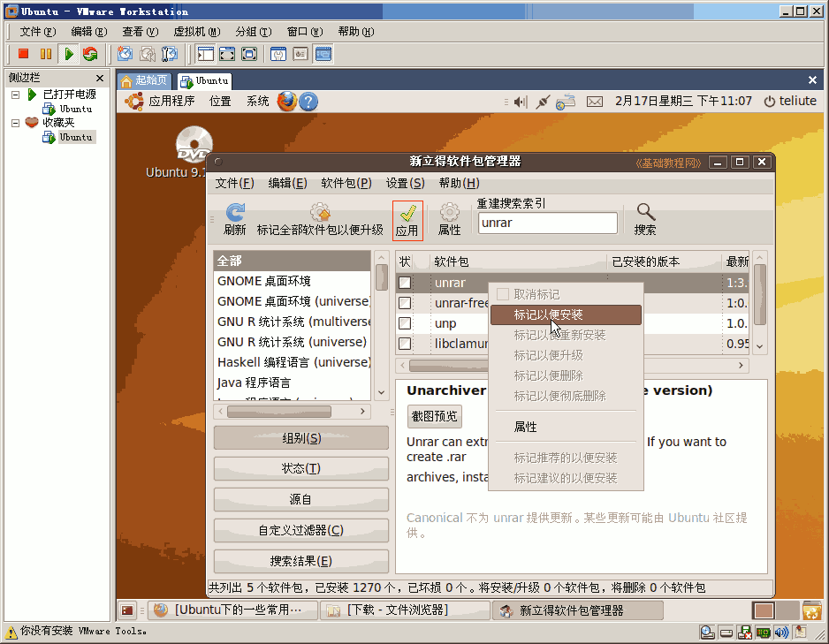Open the teliute user session menu
Viewport: 829px width, 644px height.
tap(790, 101)
